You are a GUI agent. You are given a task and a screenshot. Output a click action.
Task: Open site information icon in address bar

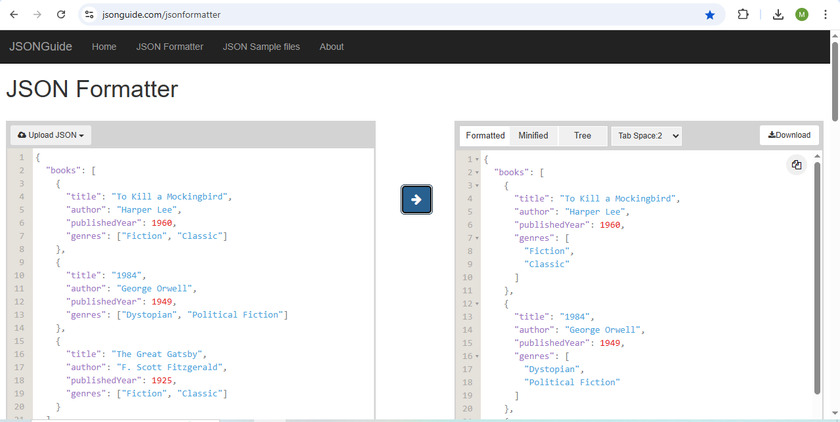89,15
